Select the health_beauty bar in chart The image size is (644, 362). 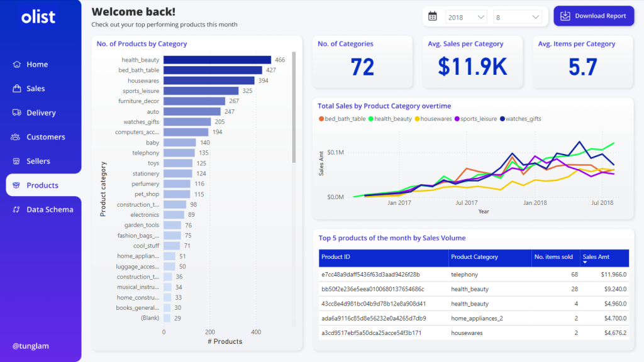tap(217, 60)
